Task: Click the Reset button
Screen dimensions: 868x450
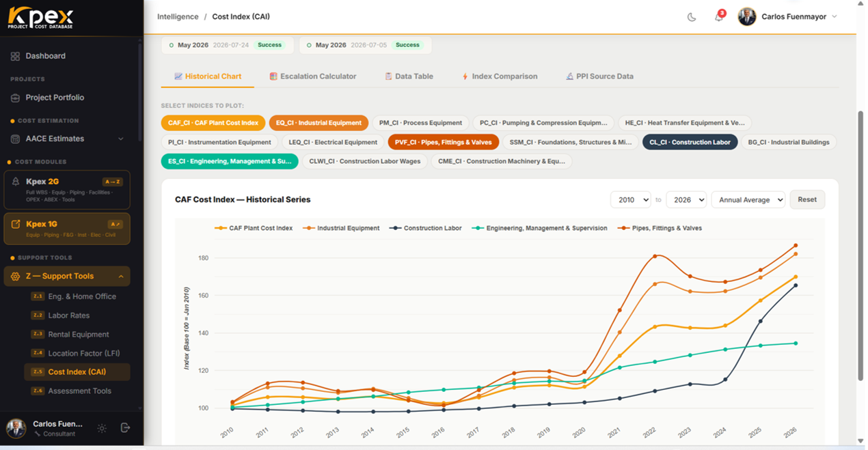Action: [807, 199]
